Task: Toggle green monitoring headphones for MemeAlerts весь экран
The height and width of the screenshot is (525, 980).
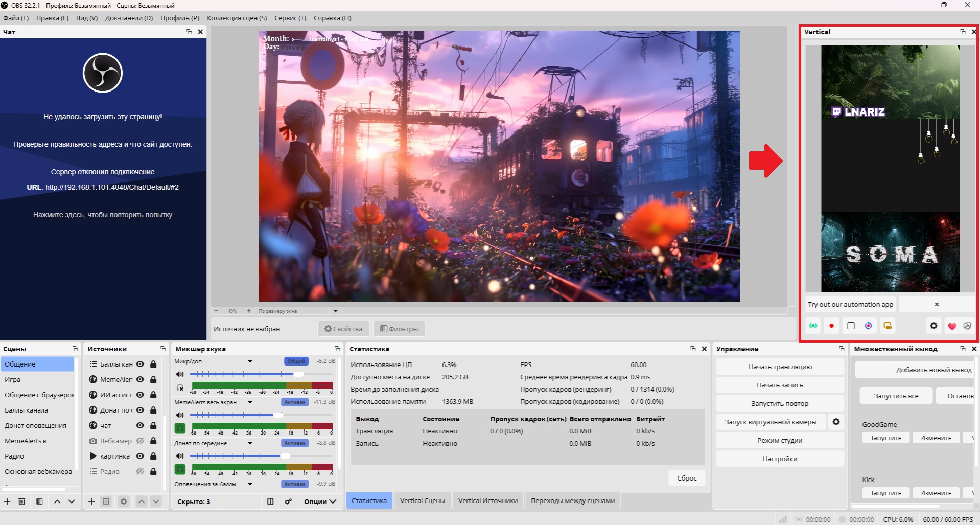Action: 180,428
